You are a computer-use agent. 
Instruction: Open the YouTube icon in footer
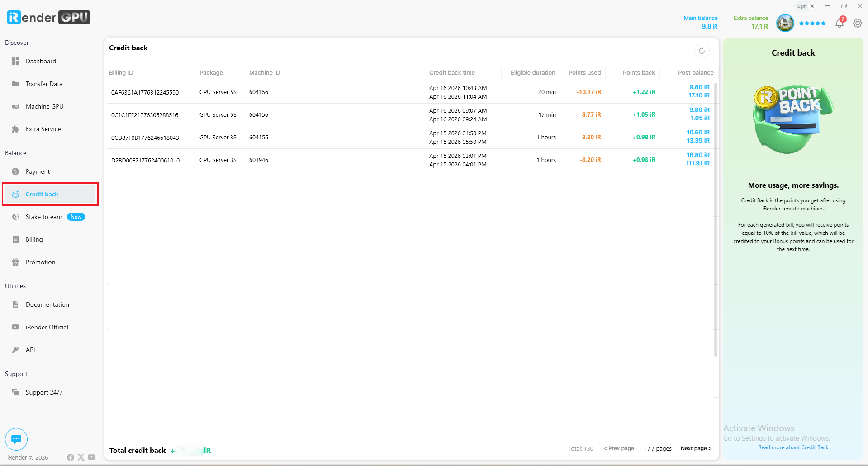(x=92, y=457)
